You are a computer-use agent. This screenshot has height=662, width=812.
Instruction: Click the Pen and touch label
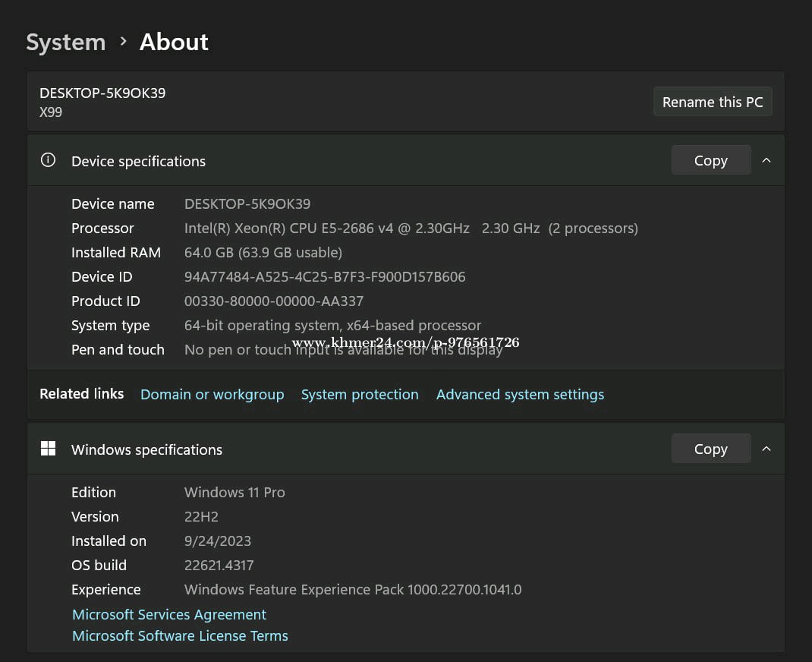pyautogui.click(x=118, y=350)
